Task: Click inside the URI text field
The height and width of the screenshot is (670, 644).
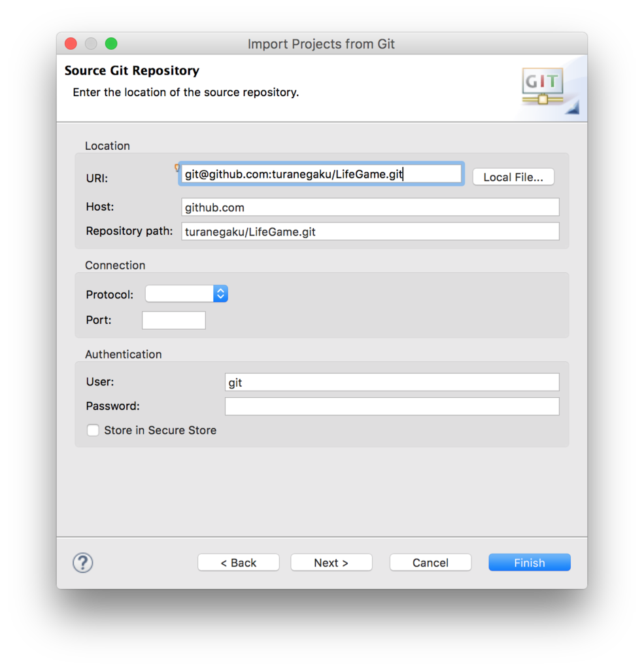Action: (320, 173)
